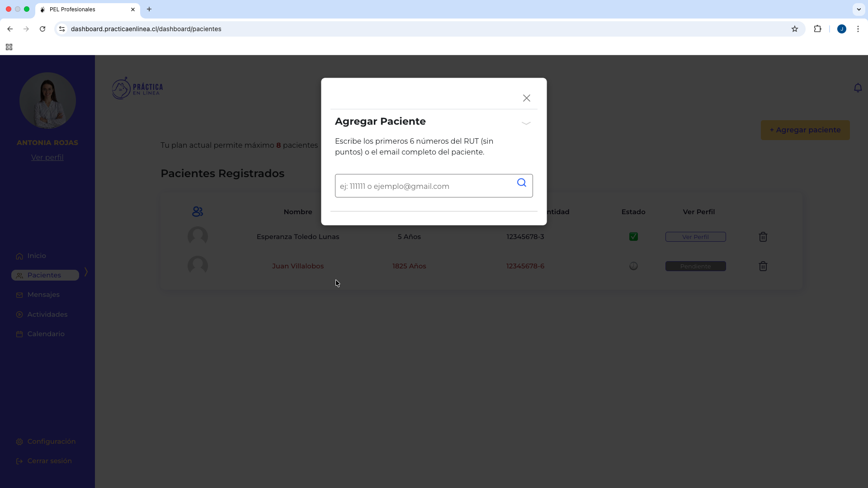This screenshot has width=868, height=488.
Task: Expand sidebar arrow next to Pacientes
Action: 86,272
